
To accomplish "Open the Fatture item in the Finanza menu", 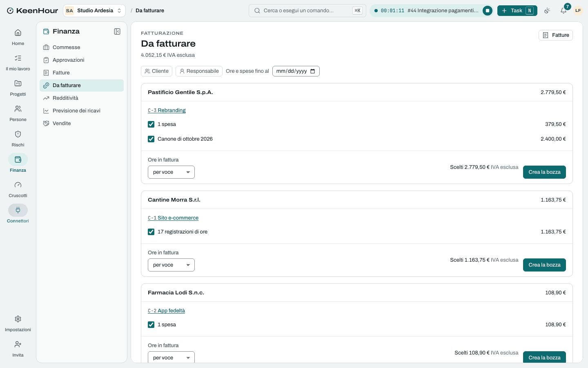I will point(82,73).
